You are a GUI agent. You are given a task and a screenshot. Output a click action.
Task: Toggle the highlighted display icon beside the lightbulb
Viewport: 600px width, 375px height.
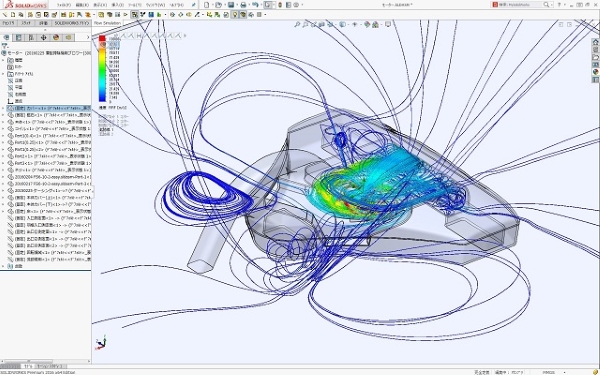243,15
